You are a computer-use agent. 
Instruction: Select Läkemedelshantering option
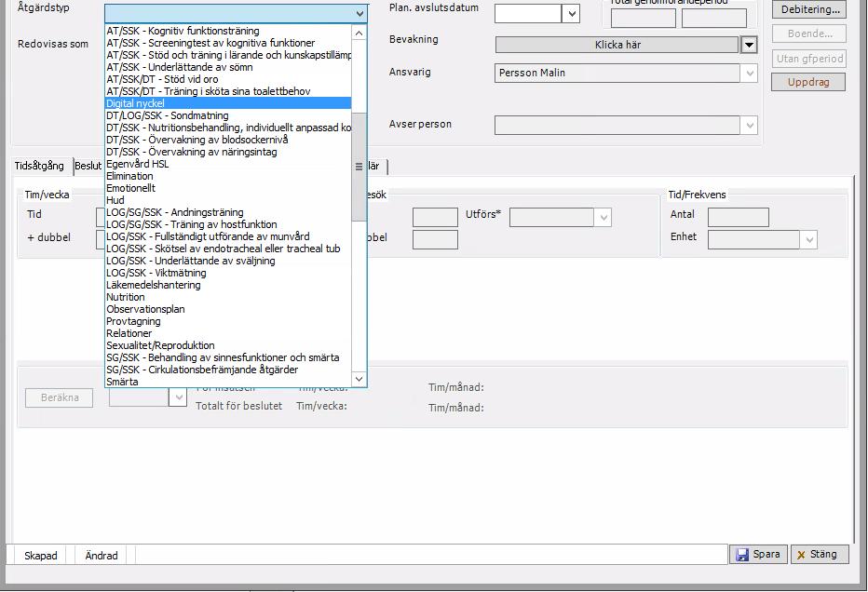point(227,286)
